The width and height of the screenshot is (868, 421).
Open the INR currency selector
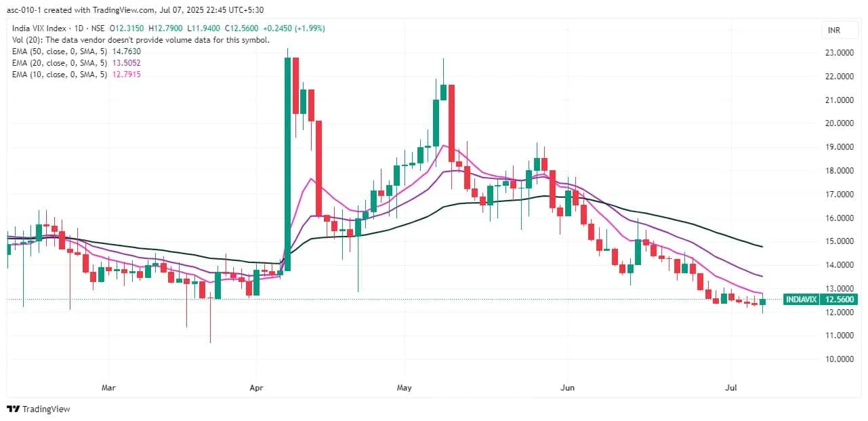pos(834,30)
